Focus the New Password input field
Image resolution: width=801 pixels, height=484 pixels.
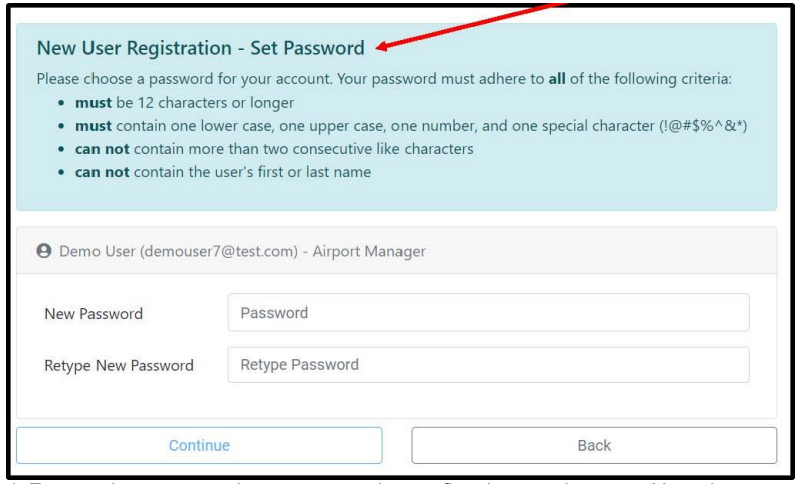(488, 313)
